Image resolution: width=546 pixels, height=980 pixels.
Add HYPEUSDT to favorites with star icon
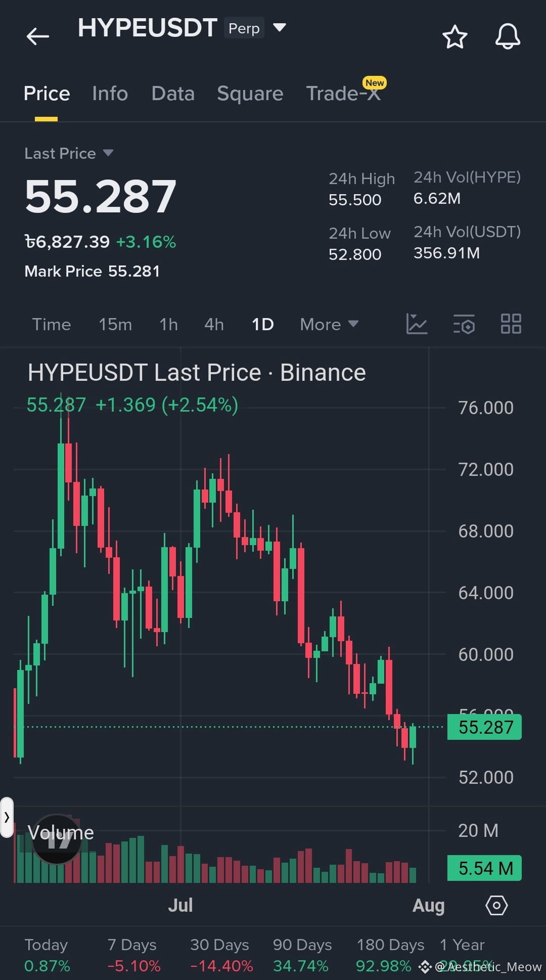[x=454, y=37]
